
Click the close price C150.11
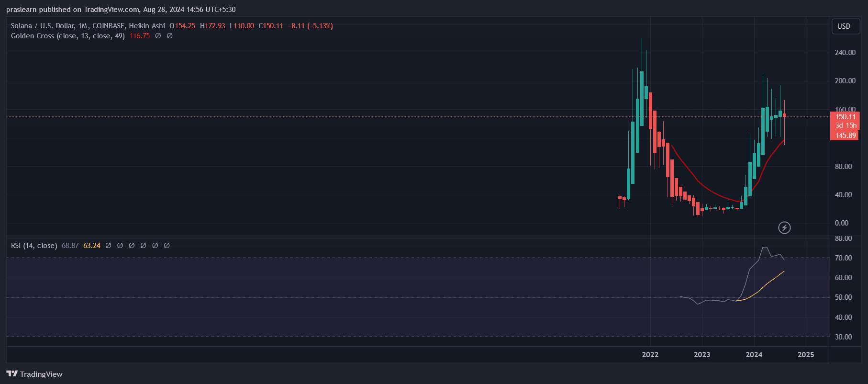pos(271,26)
